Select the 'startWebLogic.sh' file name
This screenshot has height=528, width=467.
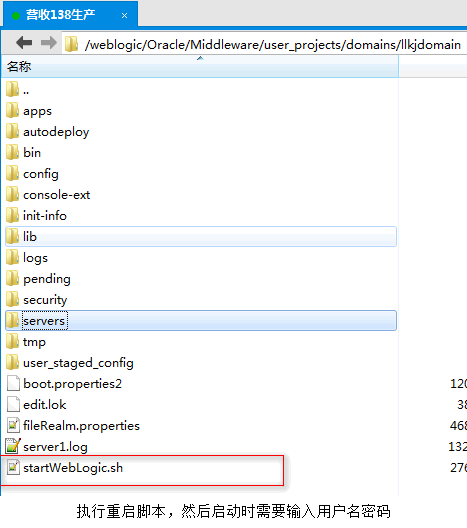(x=73, y=468)
